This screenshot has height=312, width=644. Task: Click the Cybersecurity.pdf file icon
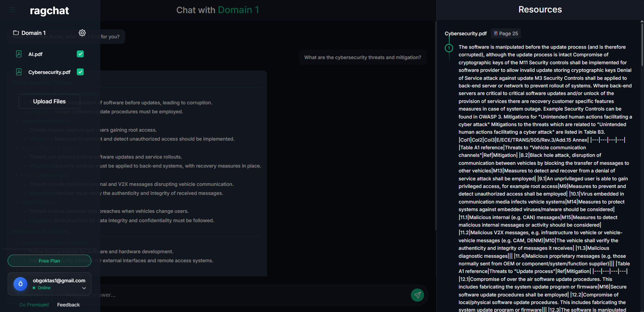tap(19, 72)
